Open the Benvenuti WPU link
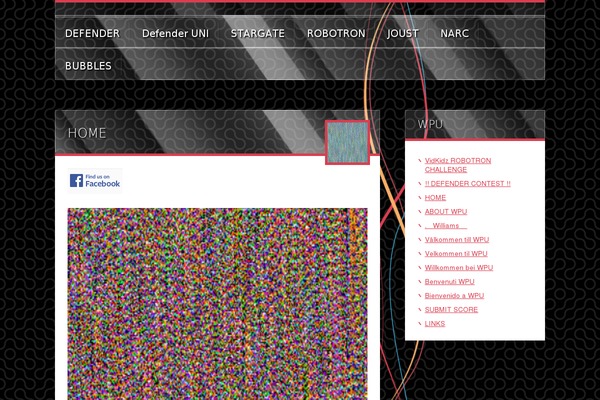600x400 pixels. (x=450, y=282)
